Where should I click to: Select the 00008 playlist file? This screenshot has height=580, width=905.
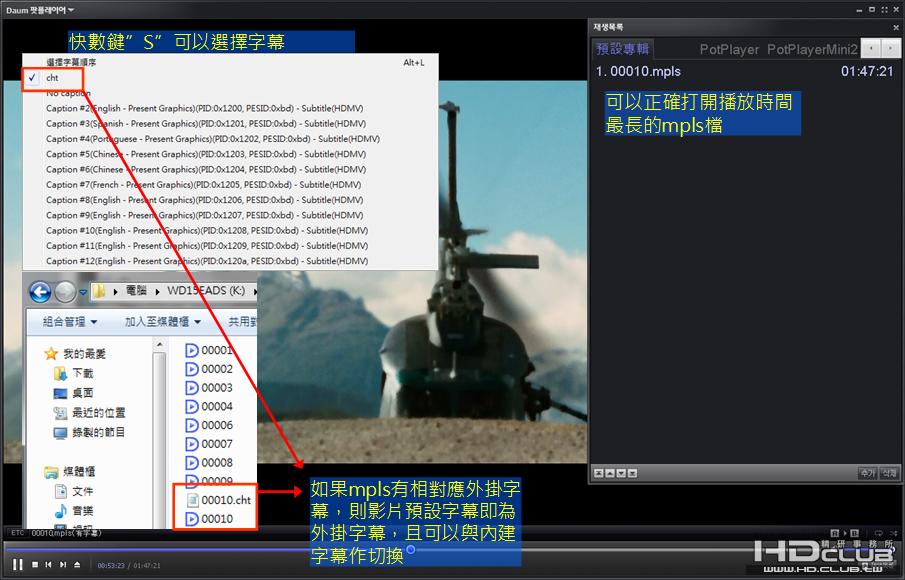(x=208, y=463)
